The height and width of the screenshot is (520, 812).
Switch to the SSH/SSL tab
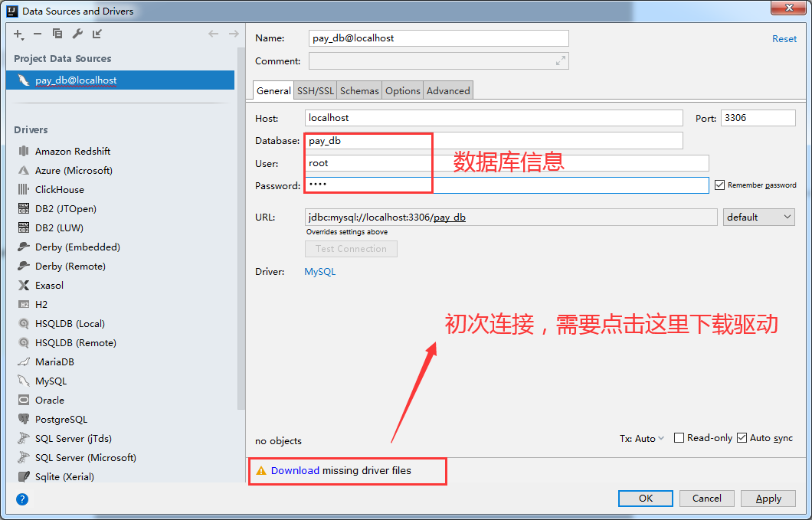click(316, 90)
